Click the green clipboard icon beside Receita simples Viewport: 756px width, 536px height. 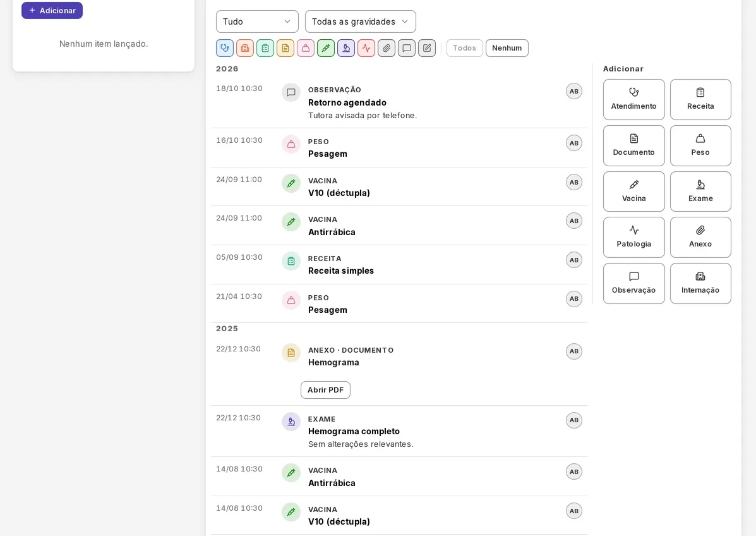click(291, 261)
